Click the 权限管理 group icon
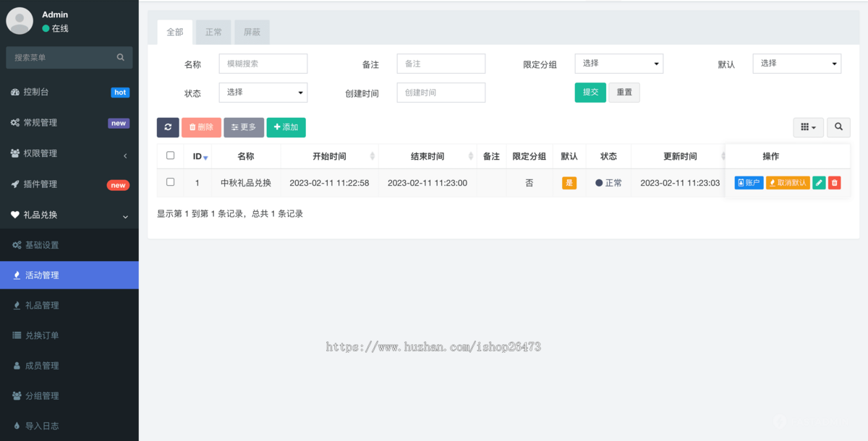 point(15,153)
